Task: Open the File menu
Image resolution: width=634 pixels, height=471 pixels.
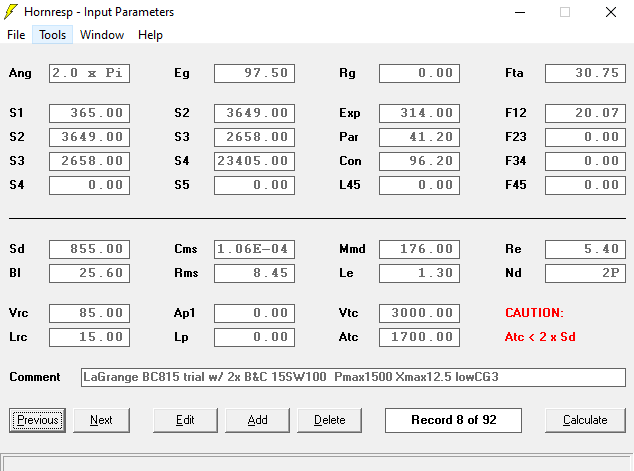Action: 16,35
